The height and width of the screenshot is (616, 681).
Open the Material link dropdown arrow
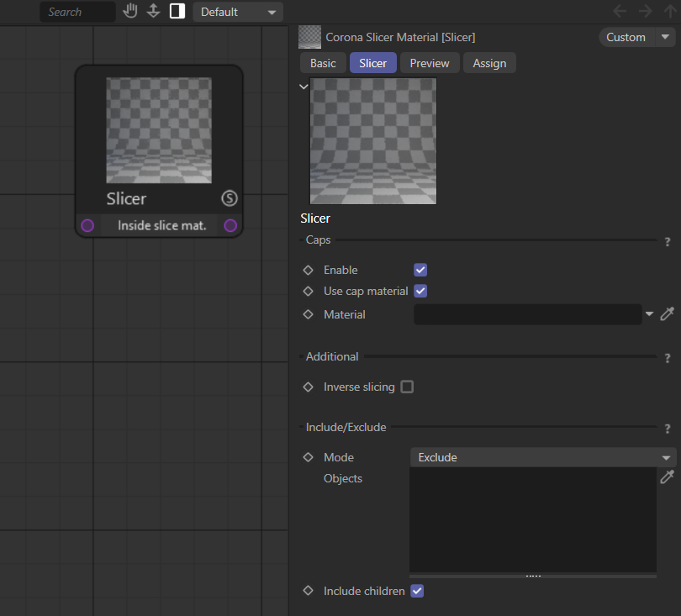coord(649,313)
